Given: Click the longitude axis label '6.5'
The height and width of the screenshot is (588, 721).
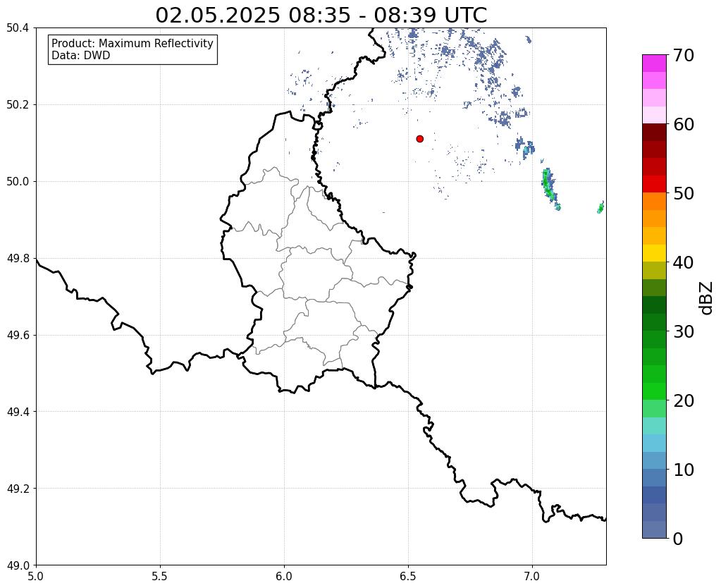Looking at the screenshot, I should click(x=408, y=576).
